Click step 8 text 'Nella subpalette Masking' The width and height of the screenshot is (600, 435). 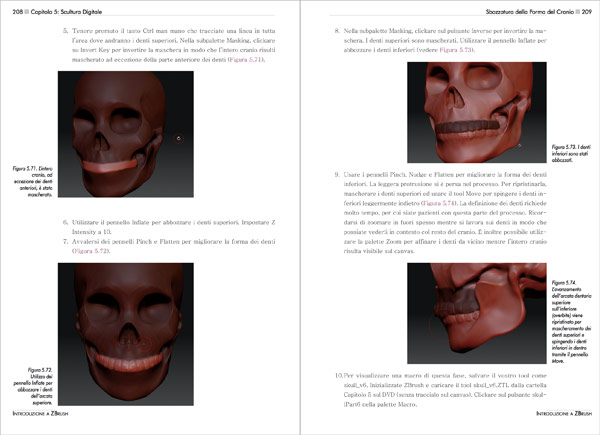445,40
